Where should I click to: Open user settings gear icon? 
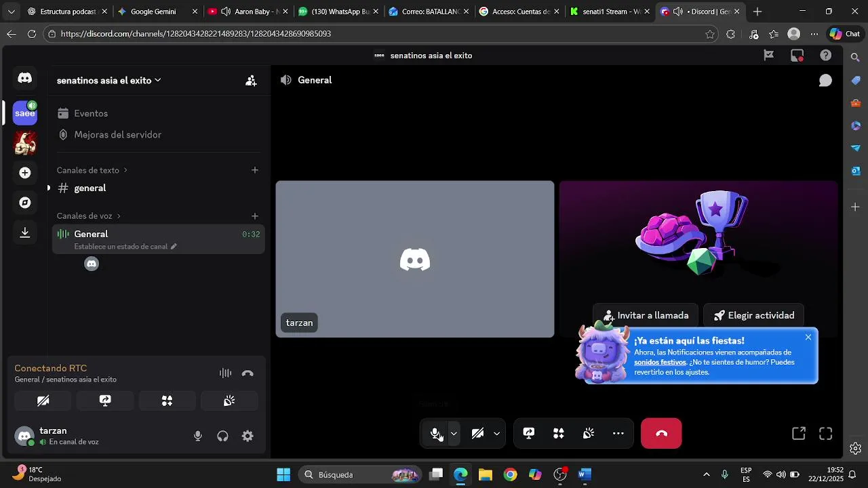point(248,436)
